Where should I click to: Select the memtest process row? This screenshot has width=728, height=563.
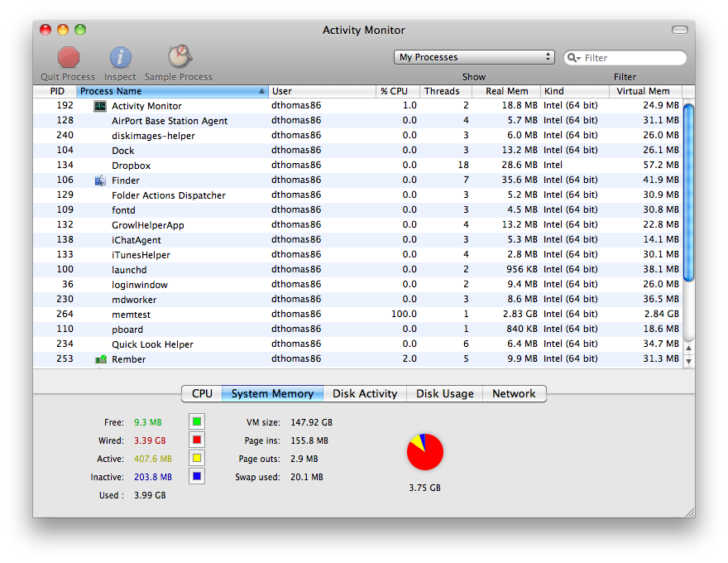pyautogui.click(x=358, y=314)
